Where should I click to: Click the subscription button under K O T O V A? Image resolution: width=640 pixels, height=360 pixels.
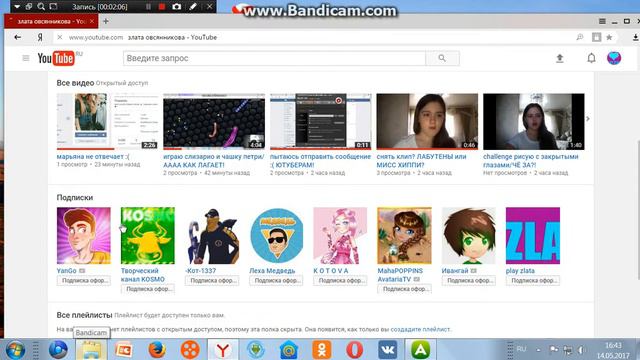click(x=340, y=280)
